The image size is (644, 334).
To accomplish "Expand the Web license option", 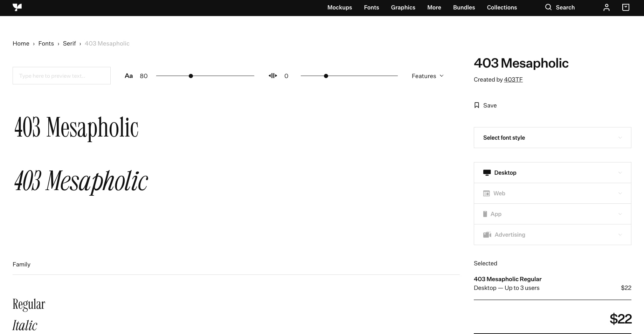I will pos(553,193).
